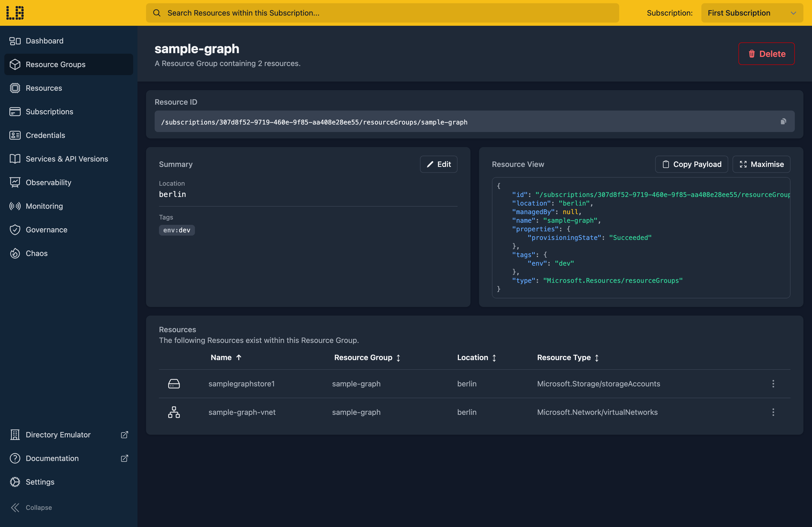This screenshot has width=812, height=527.
Task: Click the search magnifier icon
Action: pyautogui.click(x=157, y=13)
